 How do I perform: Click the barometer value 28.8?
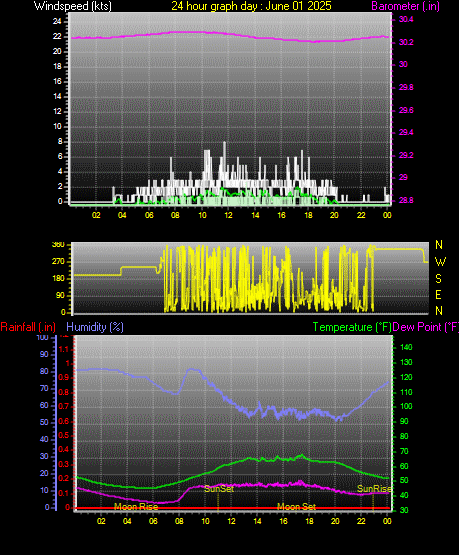click(406, 200)
